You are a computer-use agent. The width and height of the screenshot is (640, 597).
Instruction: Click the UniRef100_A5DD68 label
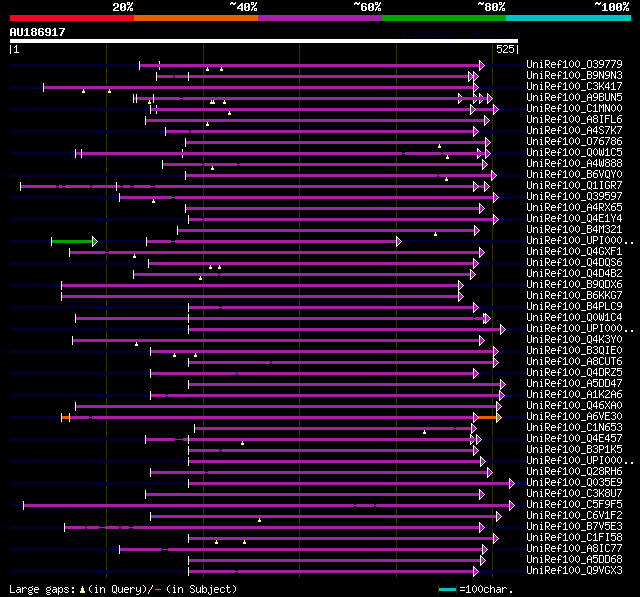click(574, 560)
